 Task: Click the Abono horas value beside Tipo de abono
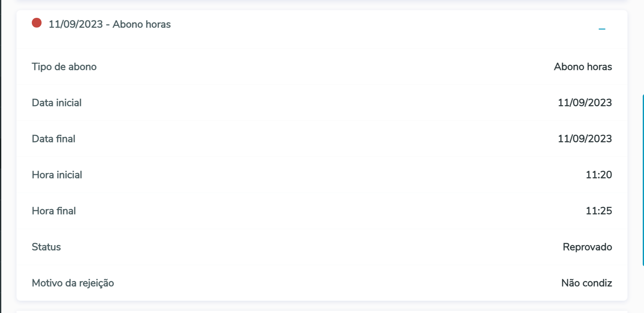[x=583, y=67]
